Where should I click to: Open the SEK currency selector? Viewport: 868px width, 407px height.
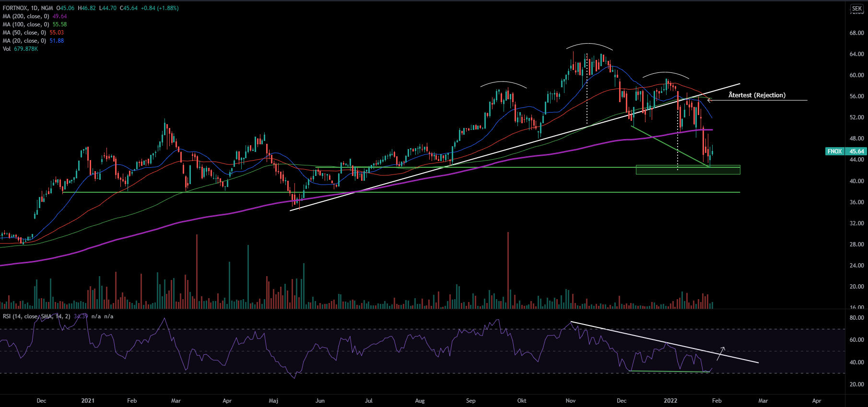pos(856,9)
